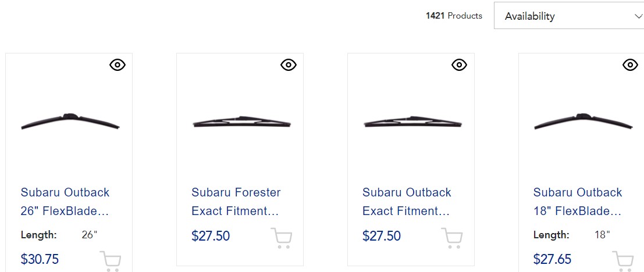This screenshot has height=272, width=644.
Task: Add $27.65 Outback 18" blade to cart
Action: pos(622,260)
